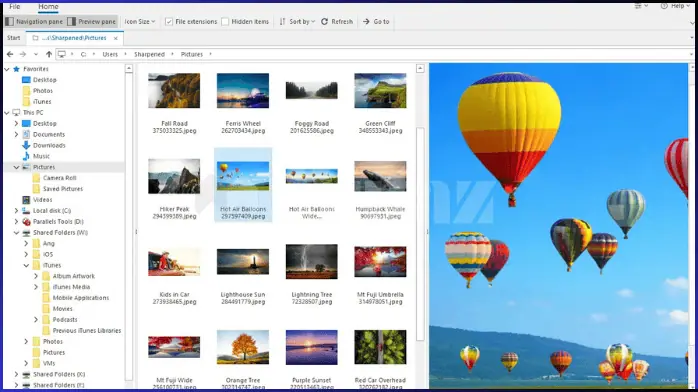
Task: Select the Camera Roll folder
Action: pos(60,178)
